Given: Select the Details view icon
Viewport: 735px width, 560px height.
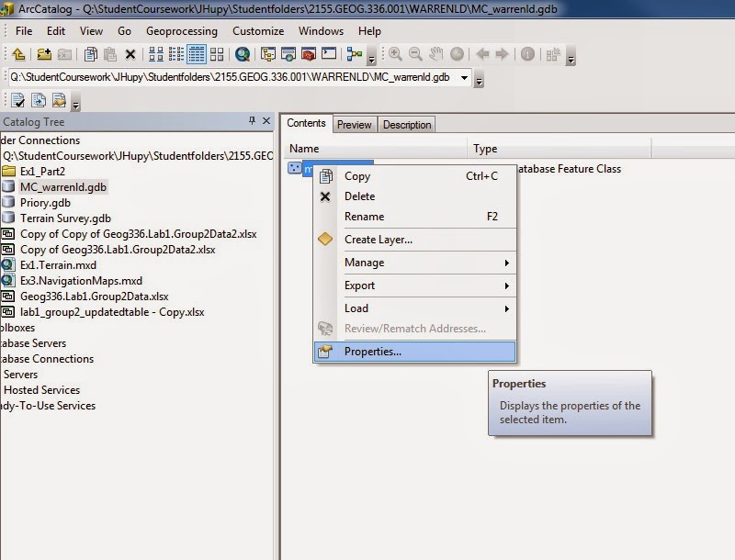Looking at the screenshot, I should [197, 54].
